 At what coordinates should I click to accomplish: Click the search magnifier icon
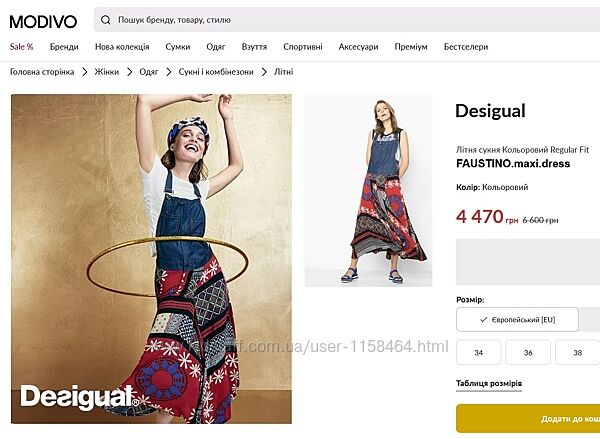point(106,20)
